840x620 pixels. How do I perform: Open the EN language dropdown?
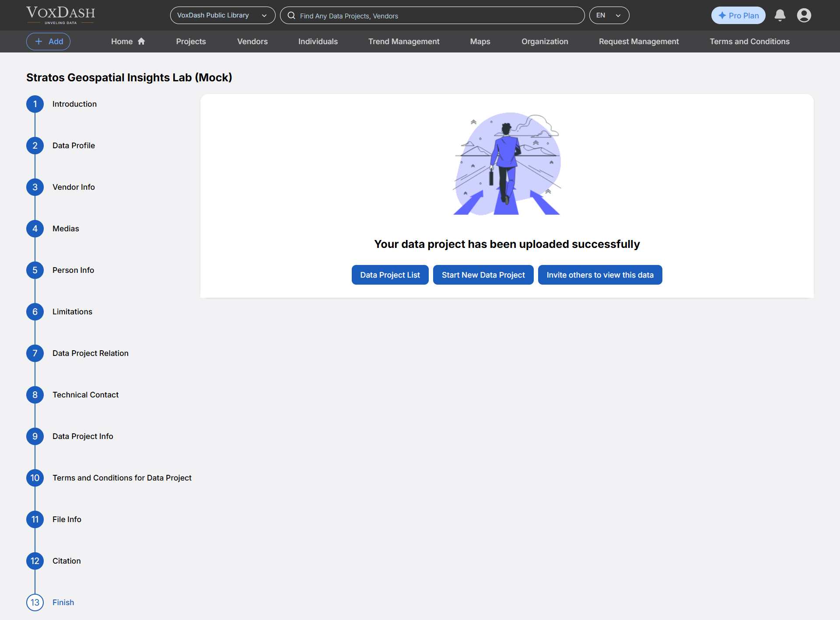[x=609, y=15]
